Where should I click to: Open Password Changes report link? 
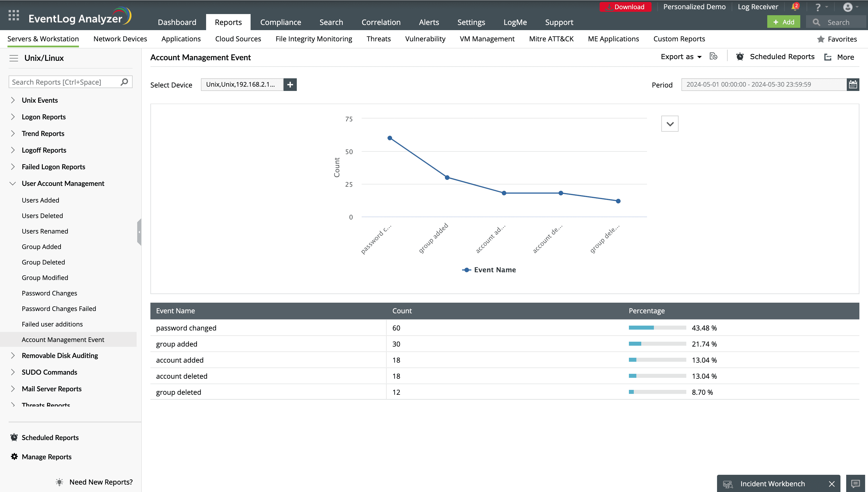pyautogui.click(x=49, y=293)
